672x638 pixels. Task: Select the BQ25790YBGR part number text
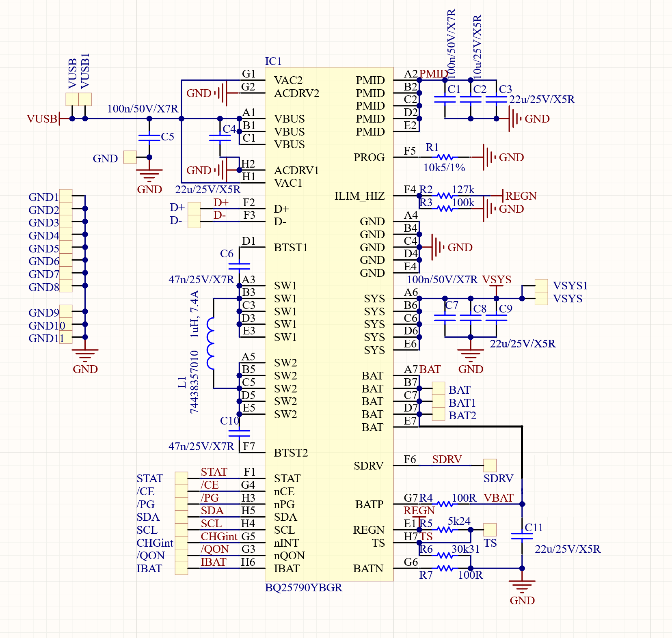point(304,588)
